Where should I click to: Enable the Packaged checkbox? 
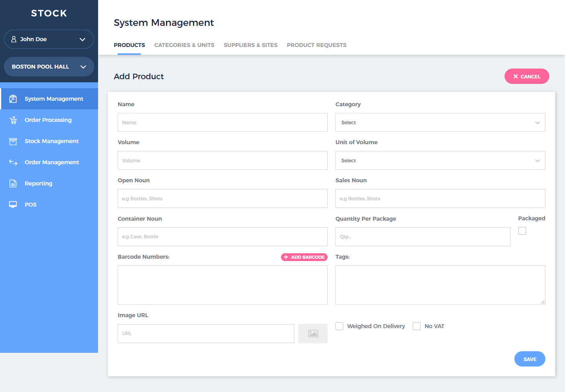click(x=522, y=231)
